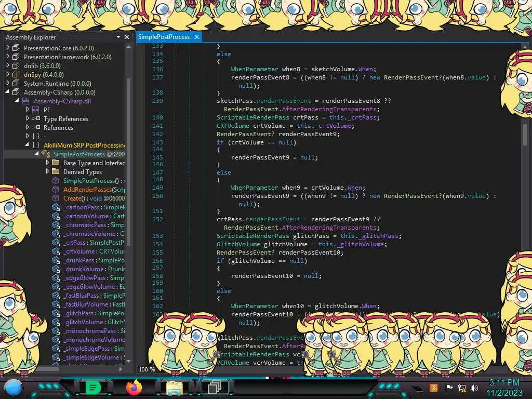
Task: Click the Start orb button
Action: [x=14, y=389]
